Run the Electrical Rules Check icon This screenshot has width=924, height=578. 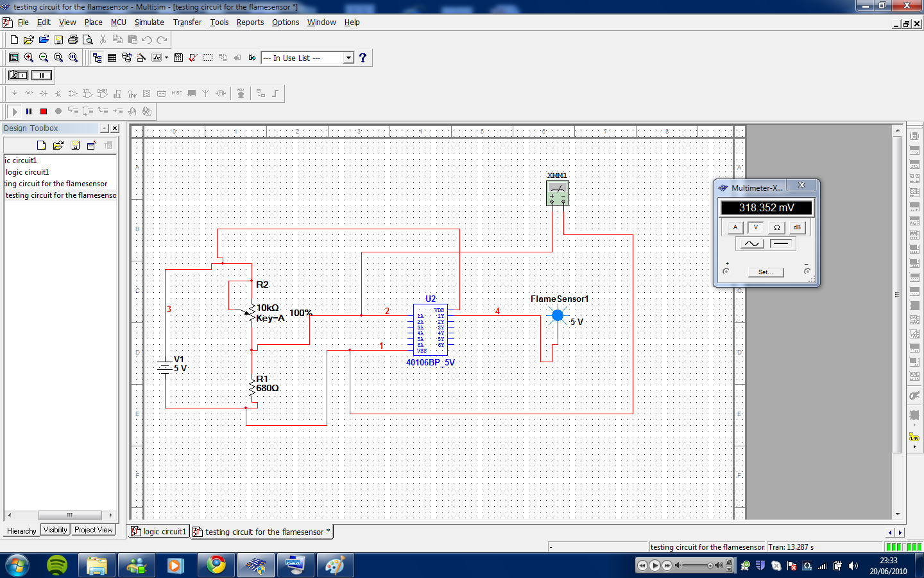click(193, 58)
